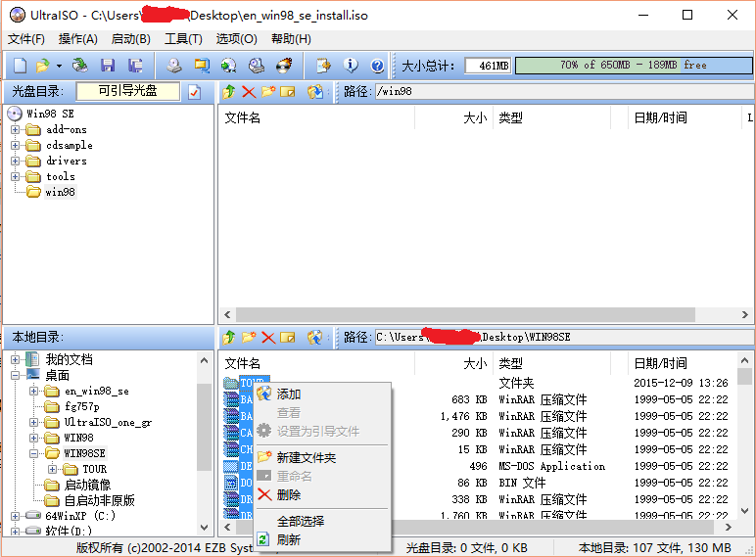Expand the tools folder node
Screen dimensions: 756x557
pyautogui.click(x=15, y=176)
